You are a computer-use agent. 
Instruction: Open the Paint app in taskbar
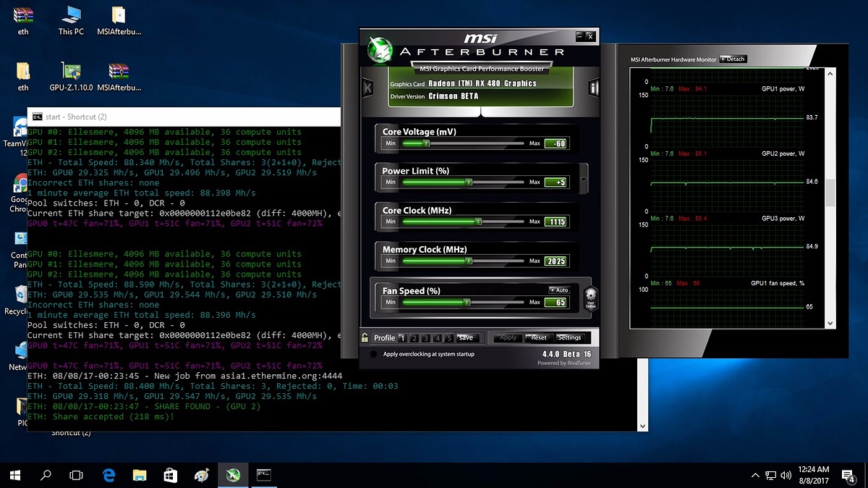coord(203,475)
